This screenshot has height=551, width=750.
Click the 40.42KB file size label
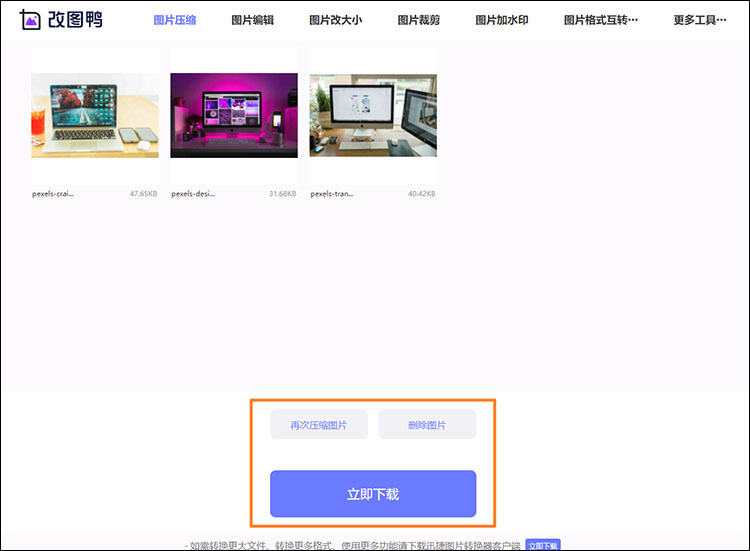click(421, 194)
